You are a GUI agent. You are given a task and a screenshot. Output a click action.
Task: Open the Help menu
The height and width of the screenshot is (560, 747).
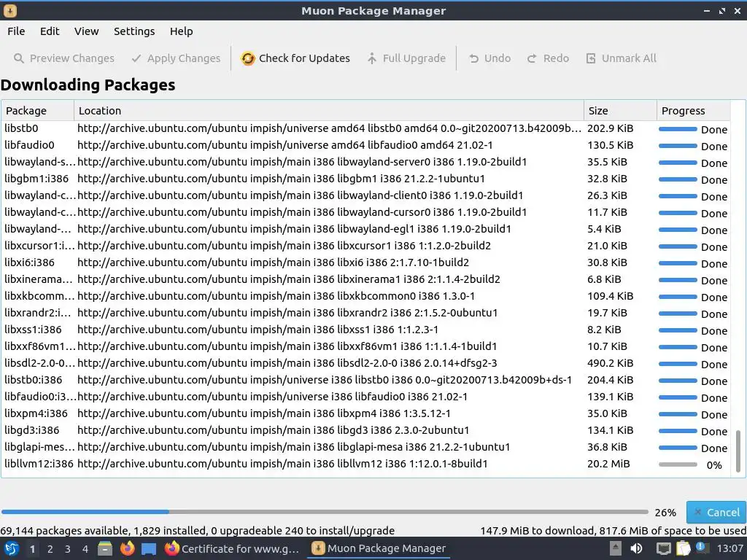[x=181, y=31]
